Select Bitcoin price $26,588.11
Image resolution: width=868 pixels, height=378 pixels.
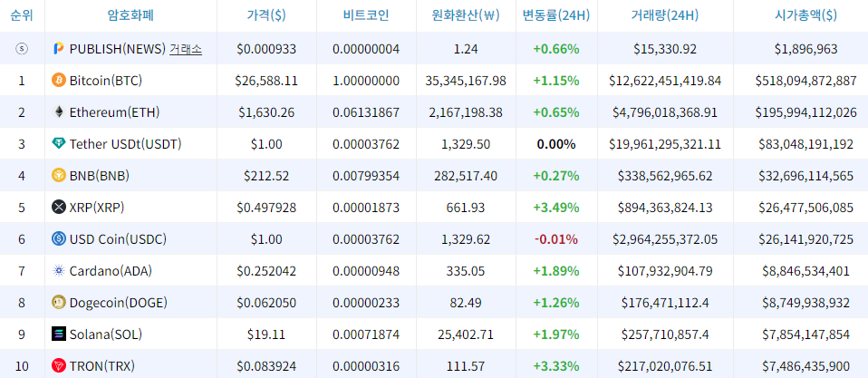pyautogui.click(x=266, y=81)
